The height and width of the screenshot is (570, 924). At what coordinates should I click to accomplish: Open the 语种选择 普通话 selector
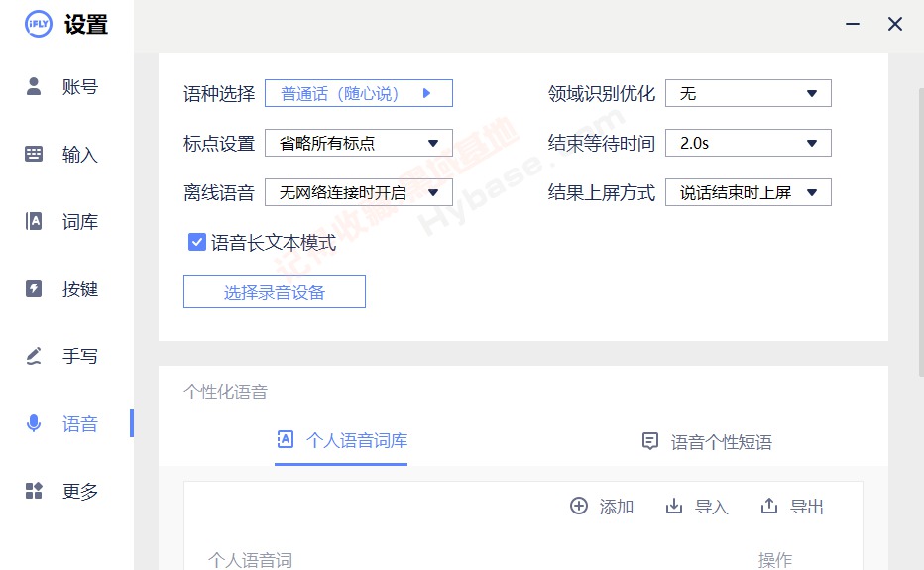358,93
